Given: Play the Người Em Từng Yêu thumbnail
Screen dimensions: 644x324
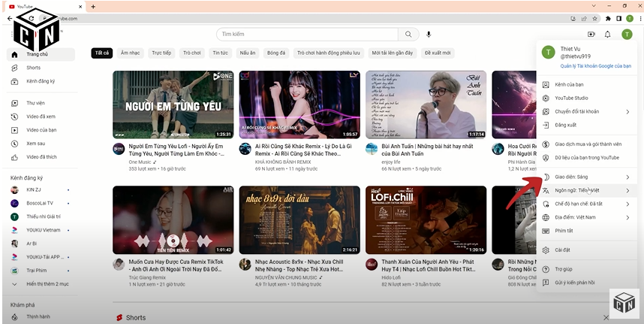Looking at the screenshot, I should pyautogui.click(x=173, y=104).
